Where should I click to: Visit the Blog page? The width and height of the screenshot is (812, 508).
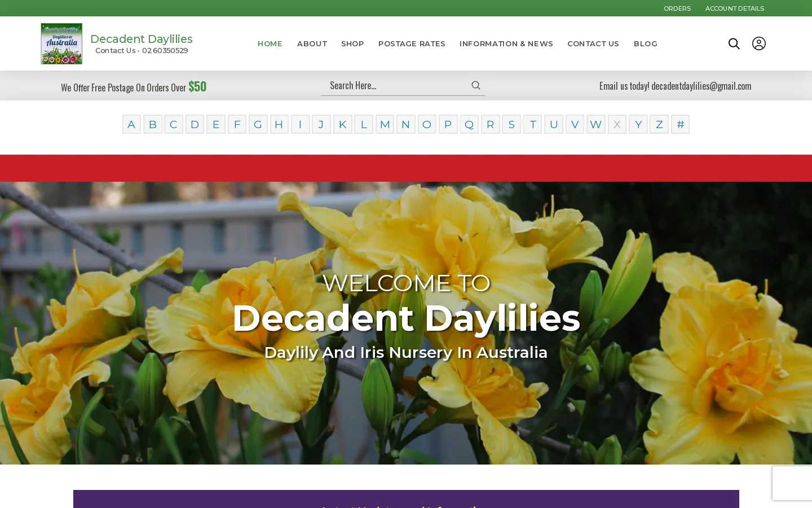(x=646, y=43)
